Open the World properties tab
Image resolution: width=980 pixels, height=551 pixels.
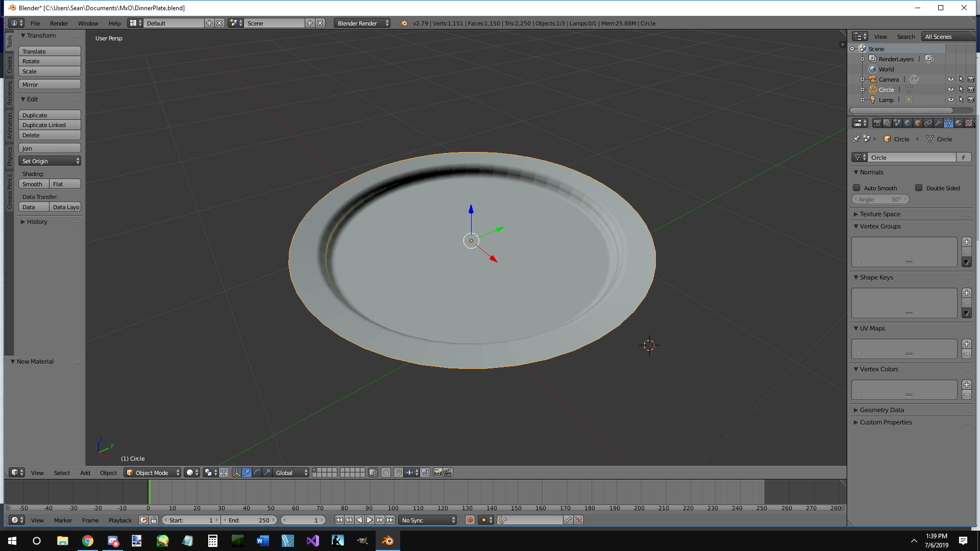coord(908,123)
